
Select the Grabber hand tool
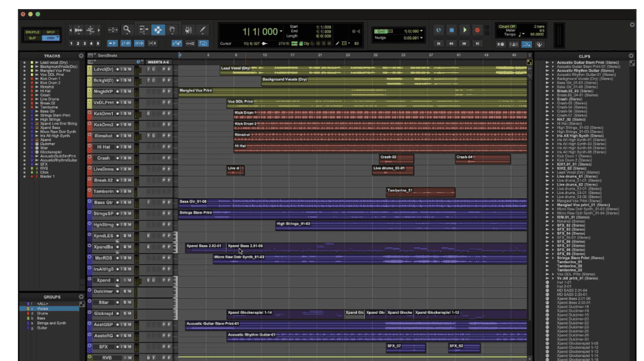172,30
